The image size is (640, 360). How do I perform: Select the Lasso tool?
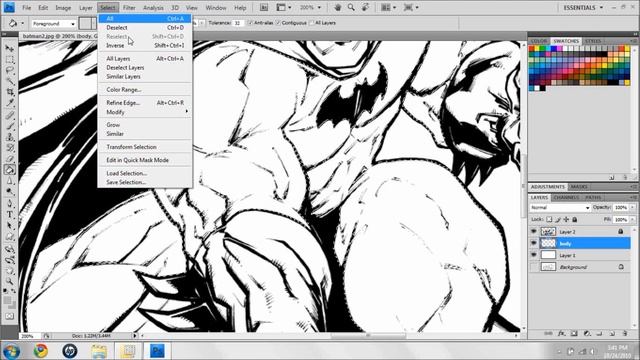pyautogui.click(x=9, y=70)
